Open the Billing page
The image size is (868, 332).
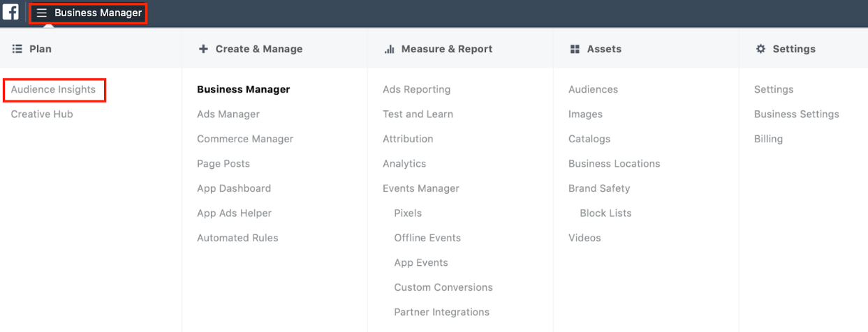pos(768,139)
